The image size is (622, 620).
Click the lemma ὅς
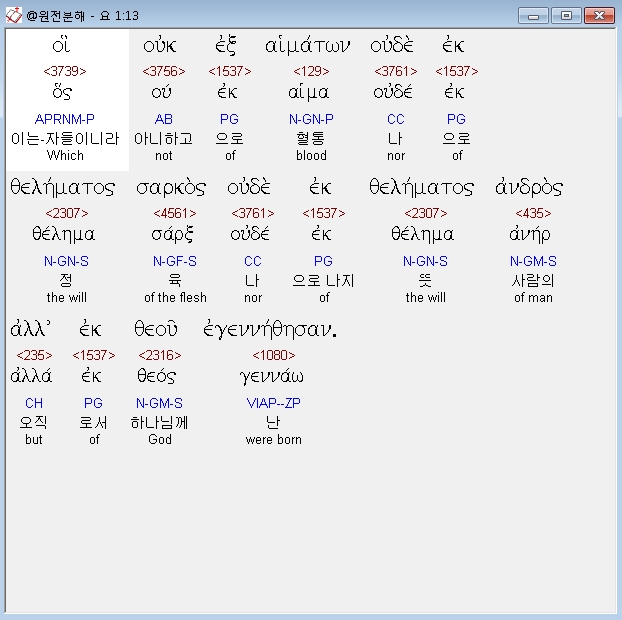(x=62, y=92)
